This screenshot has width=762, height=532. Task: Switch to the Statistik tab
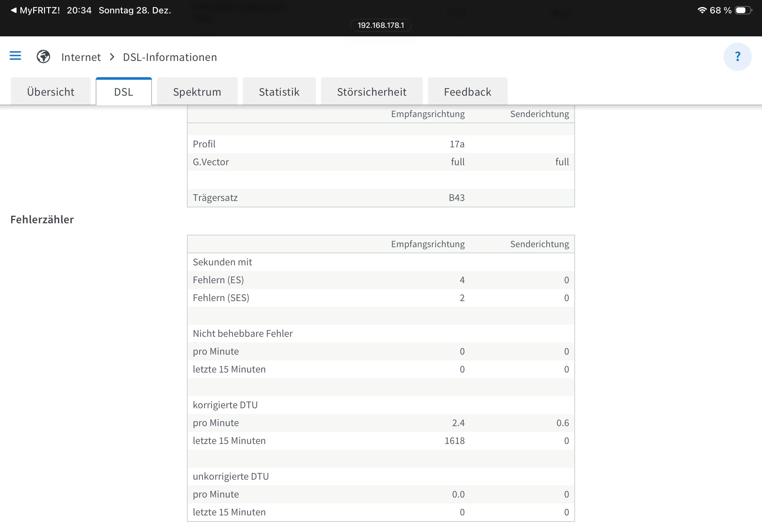[x=279, y=92]
